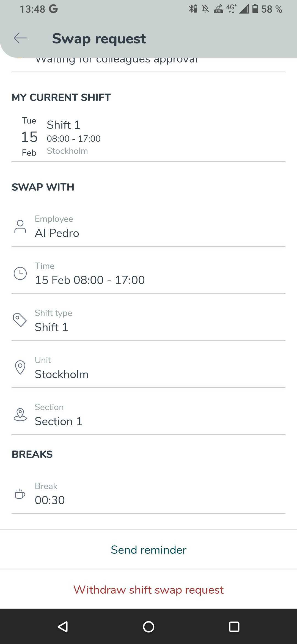Withdraw shift swap request
Image resolution: width=297 pixels, height=644 pixels.
click(148, 590)
